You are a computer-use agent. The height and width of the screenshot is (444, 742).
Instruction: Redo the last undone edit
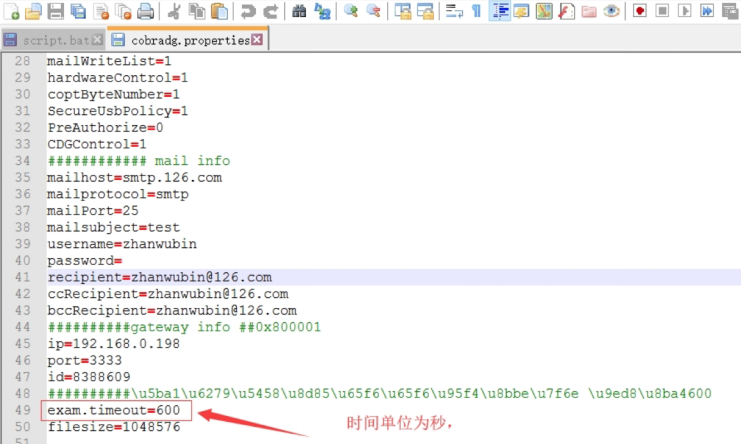pos(270,12)
